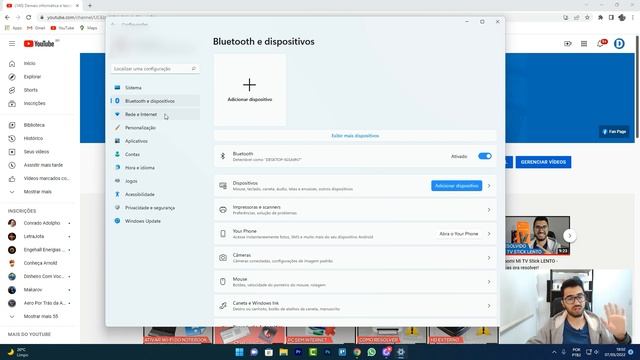Click Fan Page link on channel banner
This screenshot has height=360, width=640.
click(x=614, y=132)
